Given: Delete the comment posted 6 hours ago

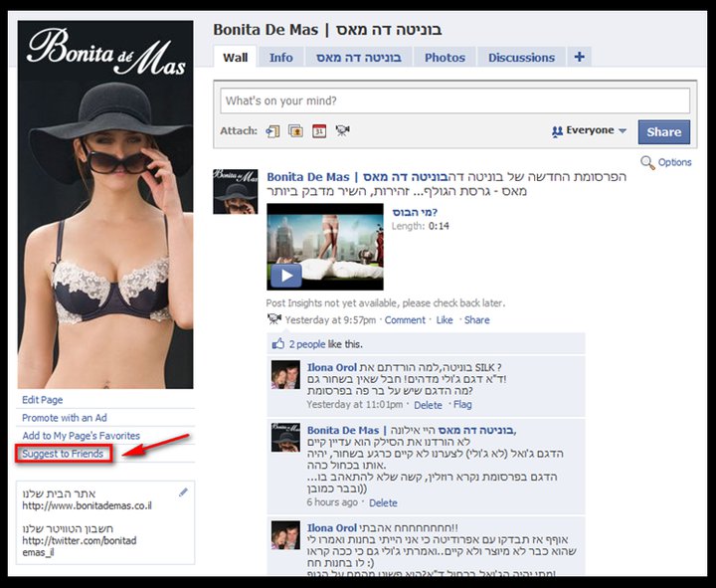Looking at the screenshot, I should 383,503.
